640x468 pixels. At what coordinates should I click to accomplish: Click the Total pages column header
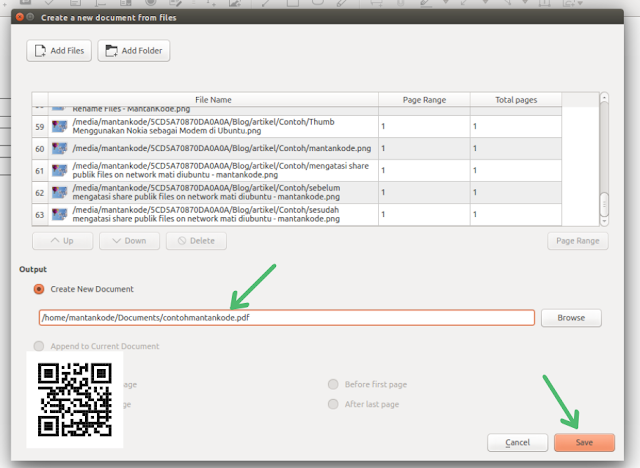click(x=516, y=100)
